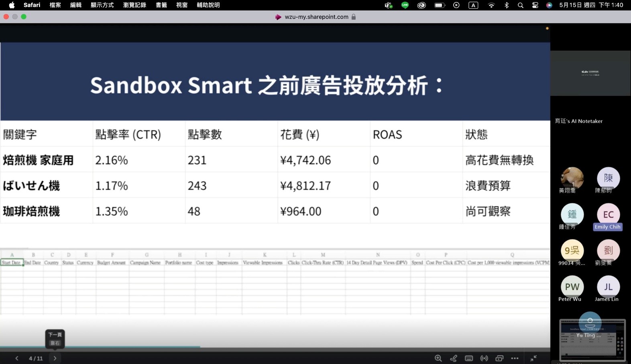Exit full screen with collapse arrows icon
The image size is (631, 364).
[533, 358]
